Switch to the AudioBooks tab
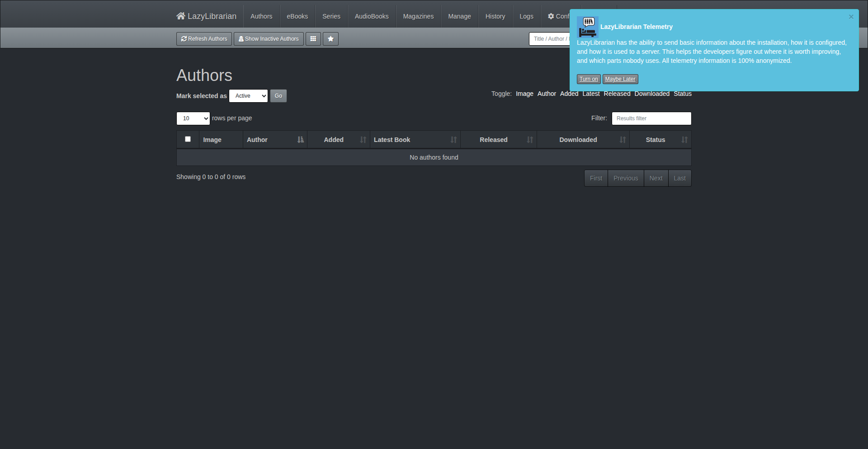Image resolution: width=868 pixels, height=449 pixels. [372, 16]
